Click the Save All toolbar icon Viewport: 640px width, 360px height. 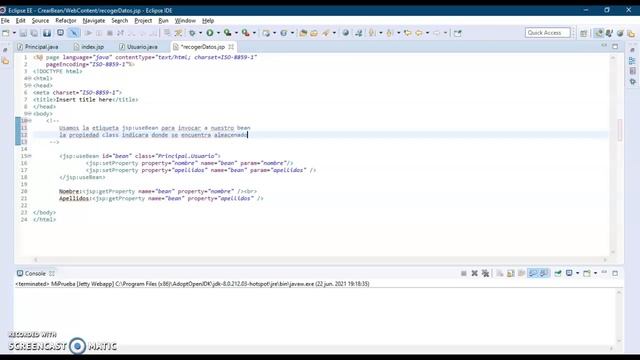[x=34, y=33]
